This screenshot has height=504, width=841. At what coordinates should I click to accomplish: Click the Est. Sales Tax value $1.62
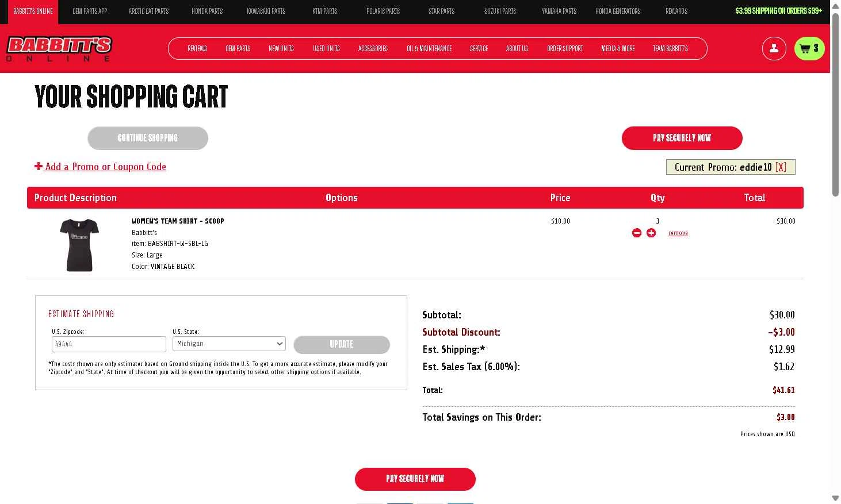784,367
